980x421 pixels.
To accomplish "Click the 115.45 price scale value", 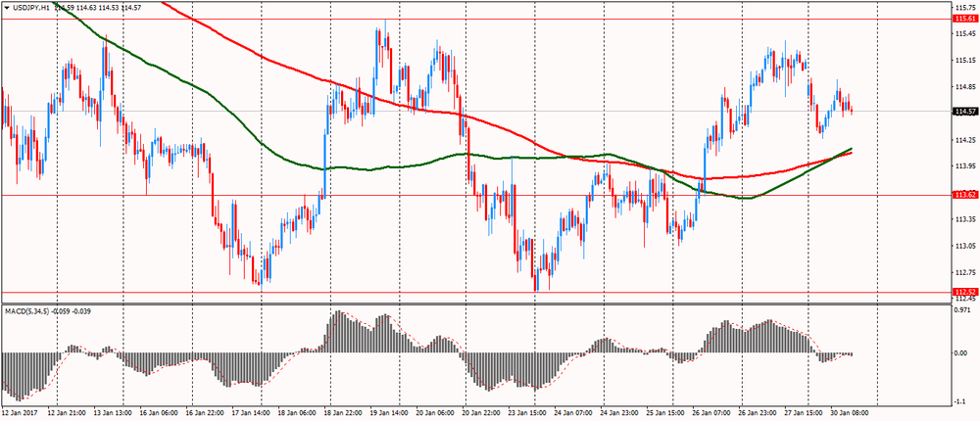I will pyautogui.click(x=964, y=33).
